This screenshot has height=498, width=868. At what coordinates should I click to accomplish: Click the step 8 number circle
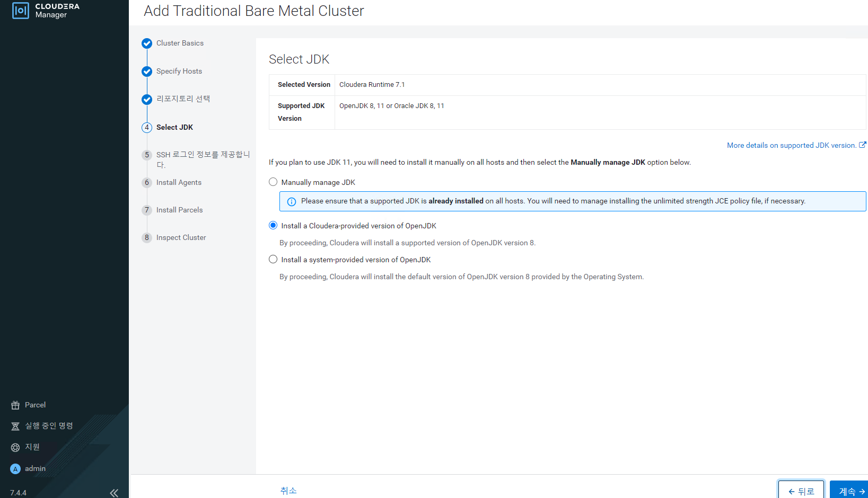[147, 237]
